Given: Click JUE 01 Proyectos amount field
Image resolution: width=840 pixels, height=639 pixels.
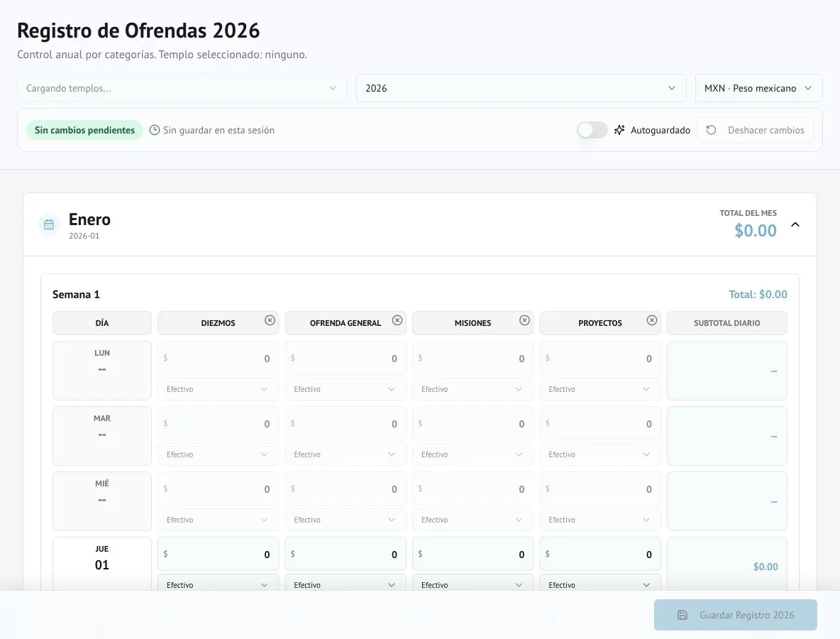Looking at the screenshot, I should tap(600, 554).
